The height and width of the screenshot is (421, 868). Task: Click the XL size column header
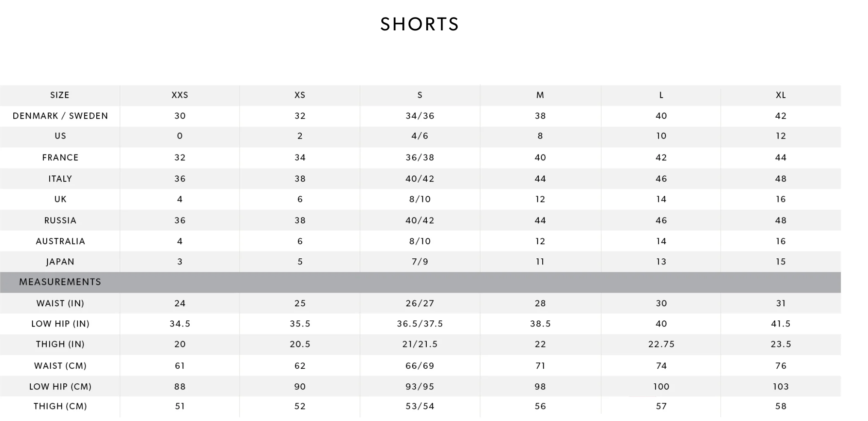click(x=781, y=95)
